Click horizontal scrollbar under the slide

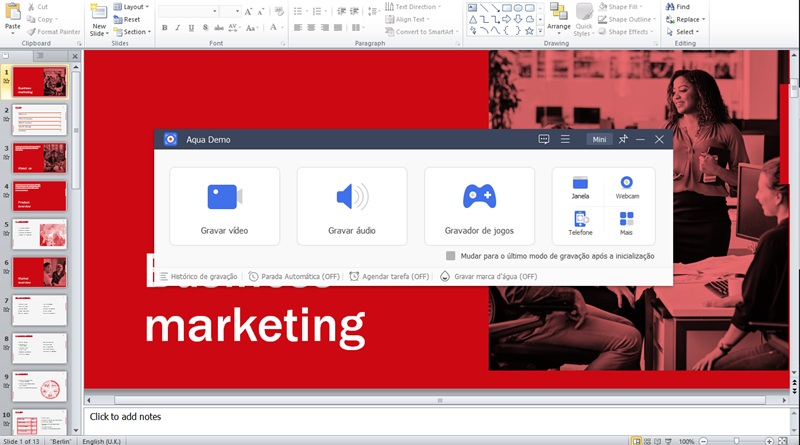(x=439, y=400)
